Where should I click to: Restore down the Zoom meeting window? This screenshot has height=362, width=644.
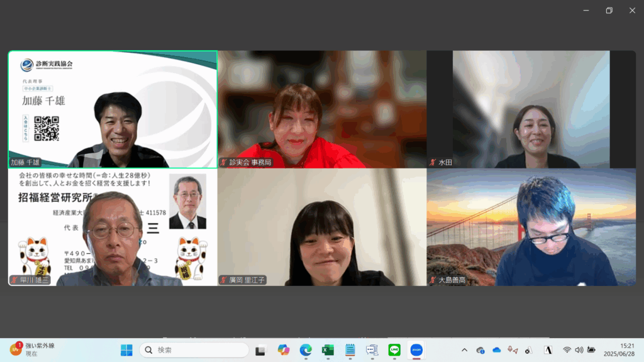tap(609, 10)
